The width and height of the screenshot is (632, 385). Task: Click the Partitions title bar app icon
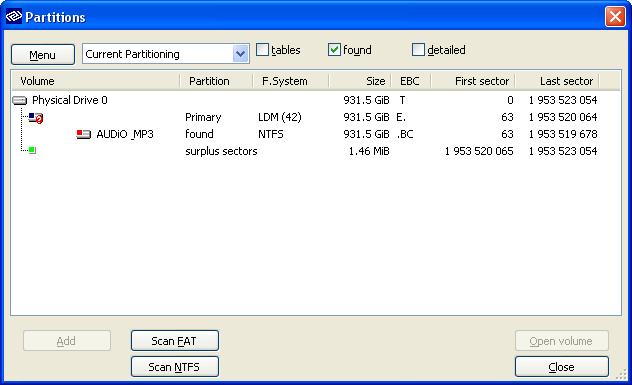14,17
